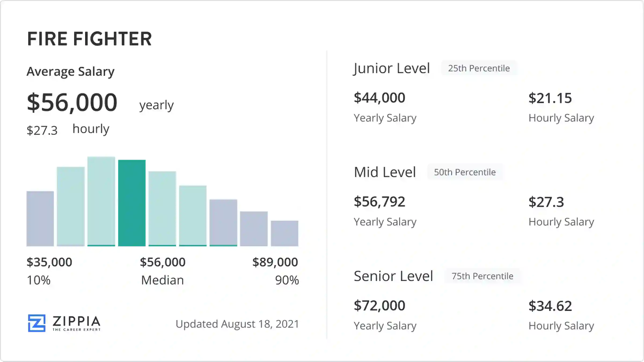The width and height of the screenshot is (644, 362).
Task: Click the ZIPPIA The Career Expert wordmark
Action: [x=76, y=323]
